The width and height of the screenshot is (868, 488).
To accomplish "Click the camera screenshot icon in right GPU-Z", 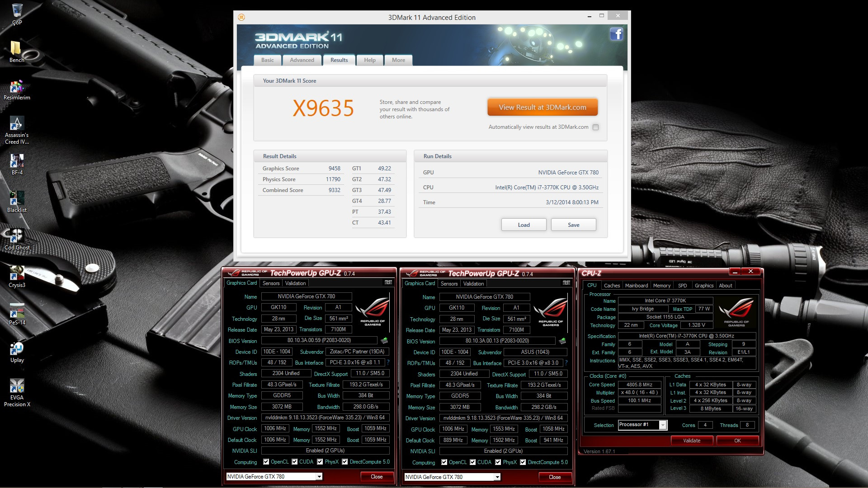I will pos(566,283).
